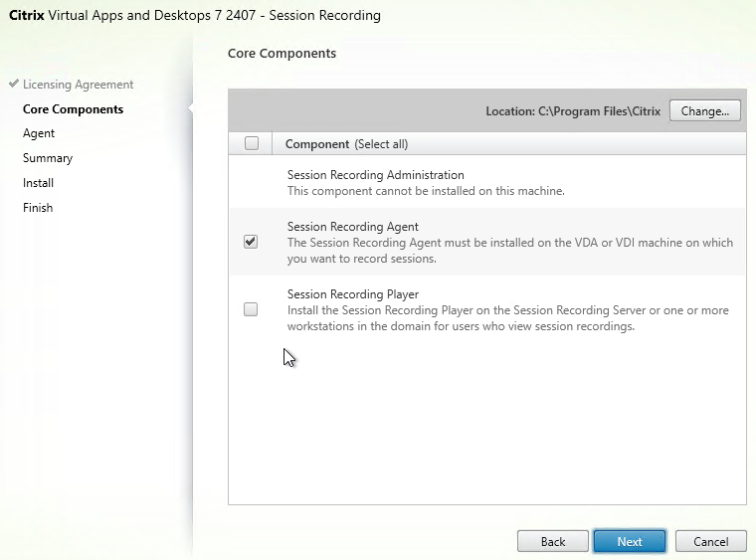This screenshot has width=756, height=560.
Task: Select the Session Recording Administration row
Action: point(487,183)
